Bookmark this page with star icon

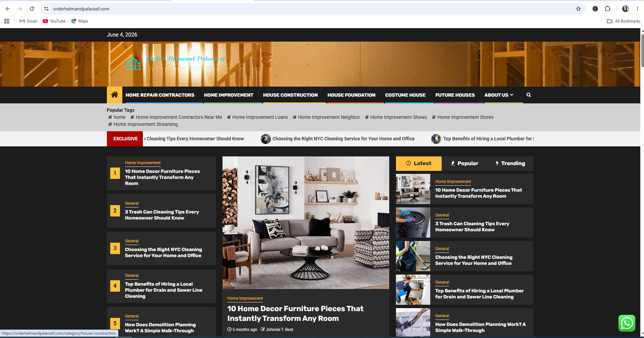pyautogui.click(x=578, y=9)
